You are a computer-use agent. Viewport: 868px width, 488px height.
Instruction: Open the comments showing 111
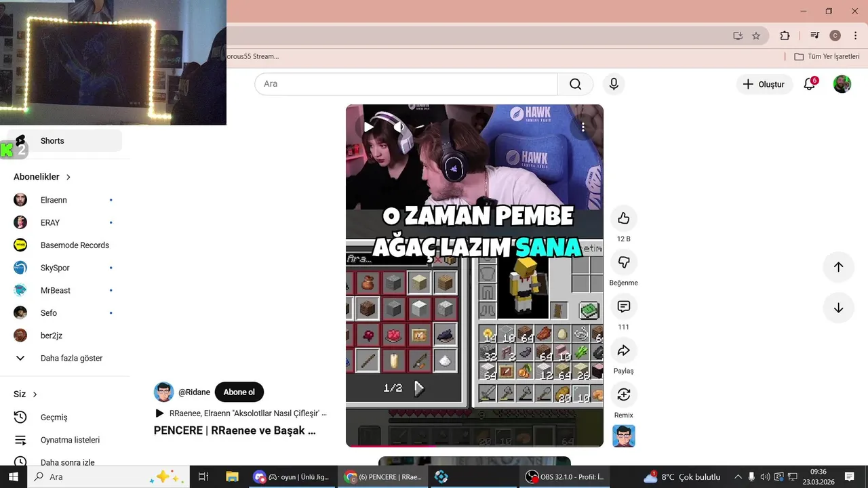point(624,306)
